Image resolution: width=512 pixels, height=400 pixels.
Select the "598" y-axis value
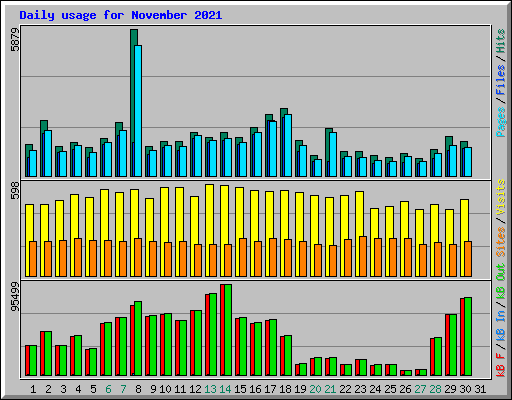point(15,191)
